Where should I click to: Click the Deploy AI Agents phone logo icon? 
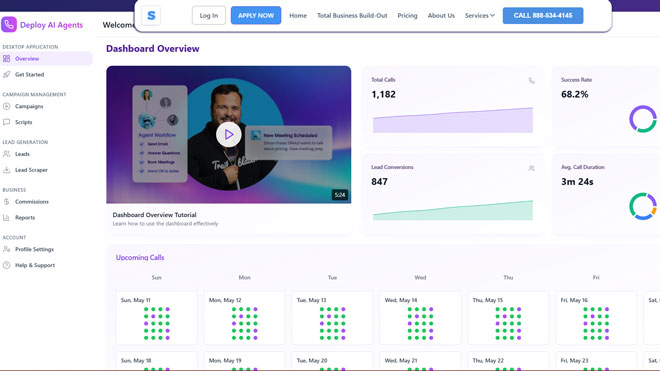coord(9,24)
